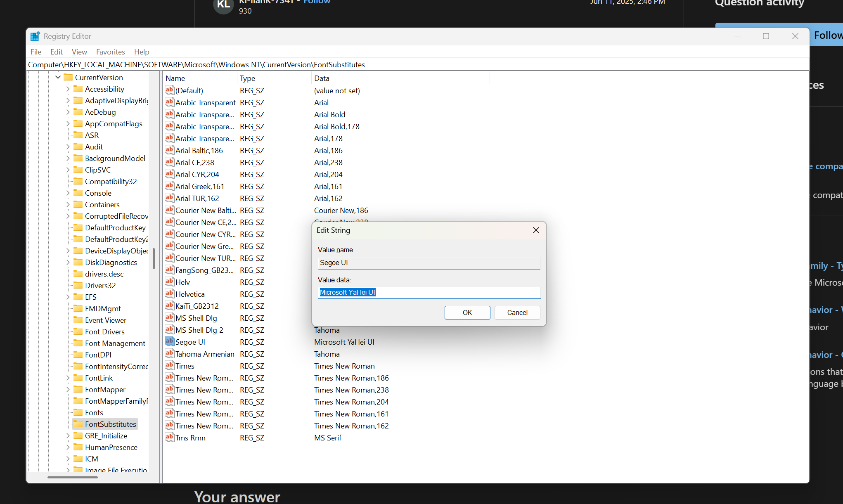The image size is (843, 504).
Task: Open the File menu
Action: pyautogui.click(x=36, y=52)
